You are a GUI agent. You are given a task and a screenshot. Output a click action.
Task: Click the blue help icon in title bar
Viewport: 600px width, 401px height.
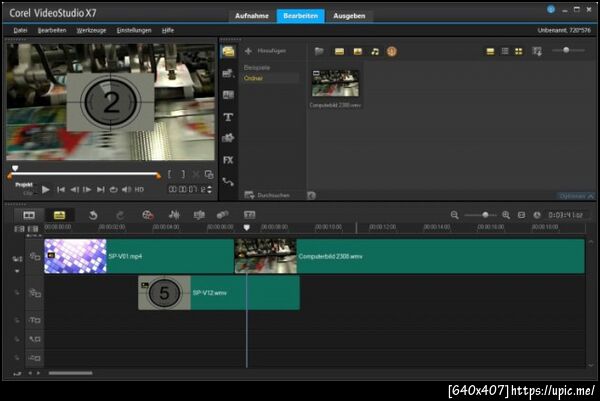click(551, 10)
